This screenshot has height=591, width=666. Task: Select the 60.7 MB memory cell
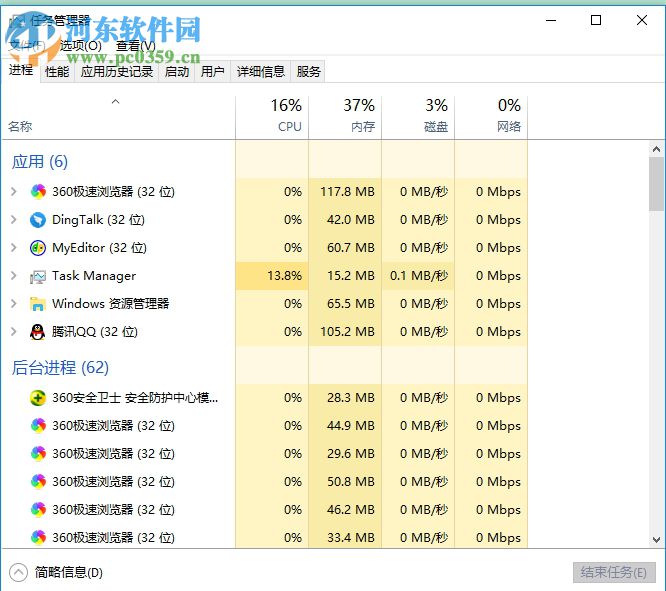coord(345,248)
